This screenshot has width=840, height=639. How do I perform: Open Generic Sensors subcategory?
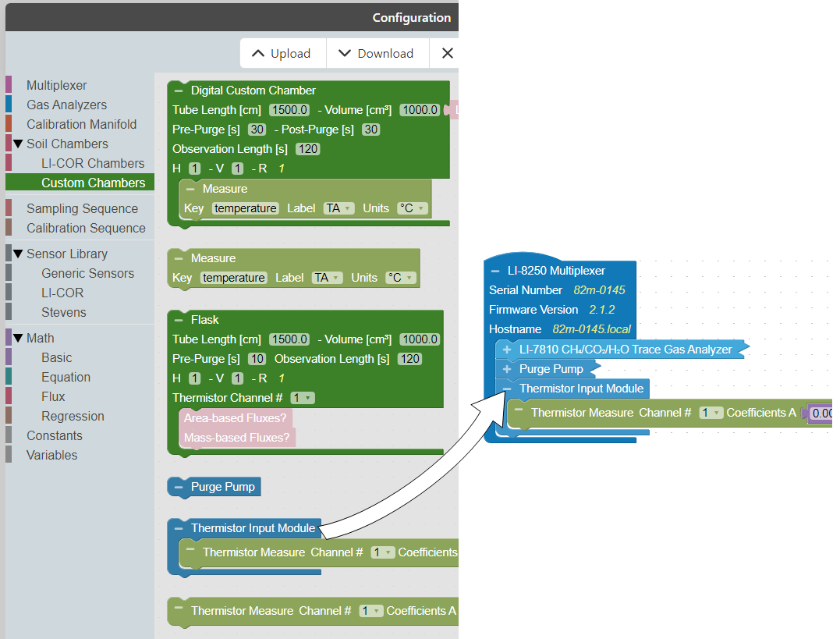point(88,273)
